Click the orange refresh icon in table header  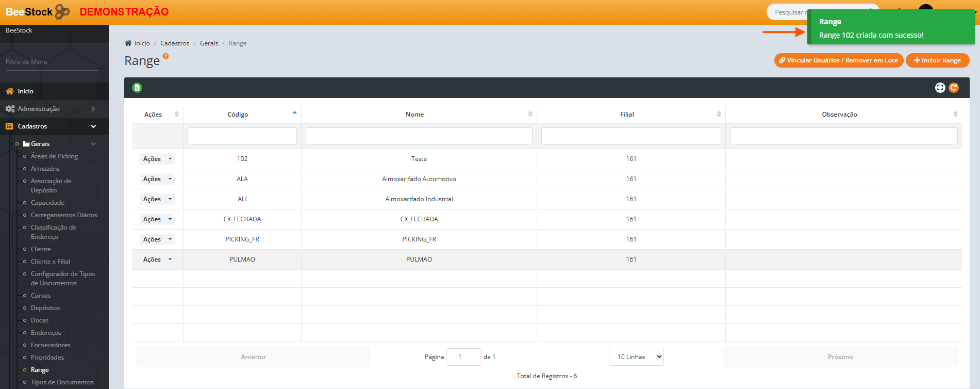tap(954, 88)
